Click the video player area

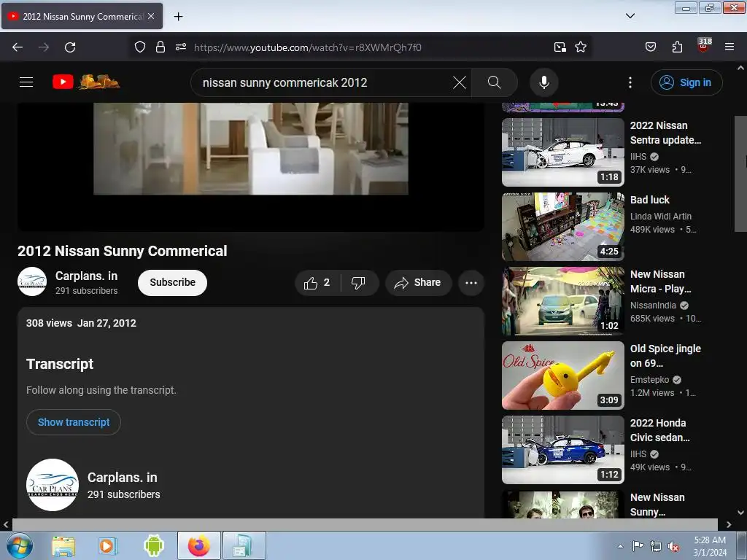tap(251, 167)
